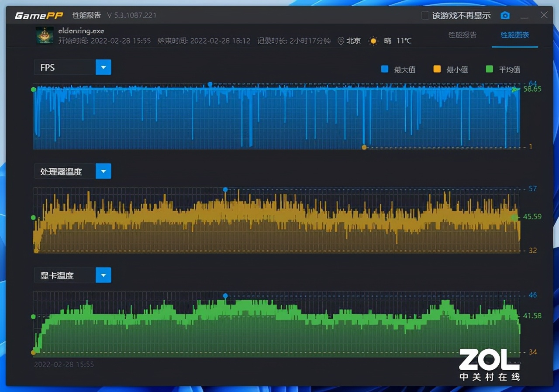
Task: Click the orange minimum marker on FPS chart
Action: click(x=364, y=147)
